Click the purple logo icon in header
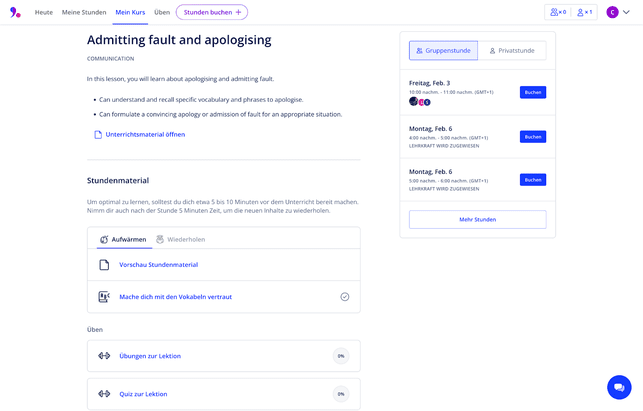 point(15,12)
